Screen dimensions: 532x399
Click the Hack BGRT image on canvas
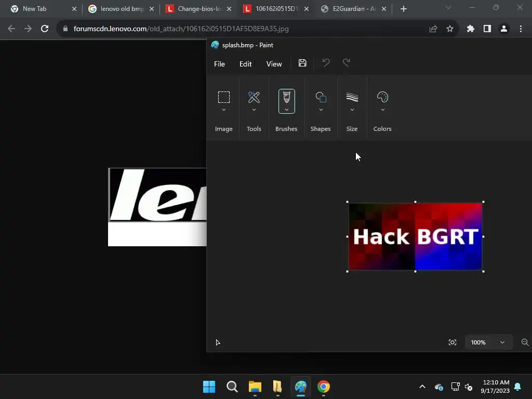(415, 236)
